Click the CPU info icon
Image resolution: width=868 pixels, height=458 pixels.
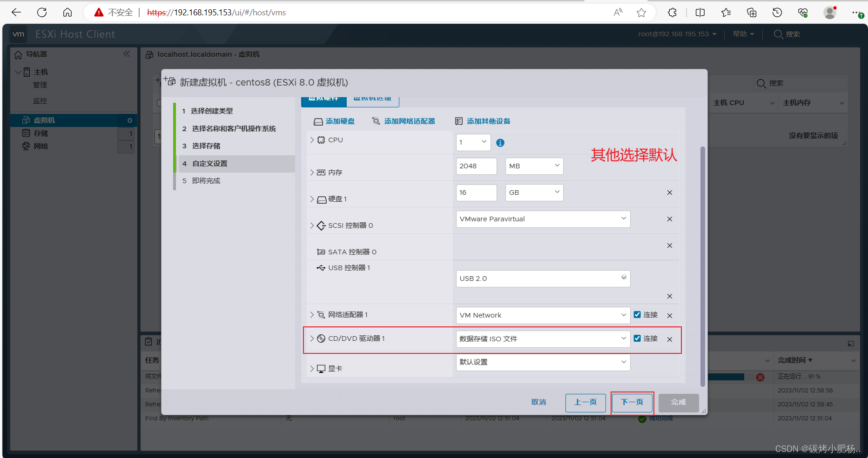[x=500, y=143]
